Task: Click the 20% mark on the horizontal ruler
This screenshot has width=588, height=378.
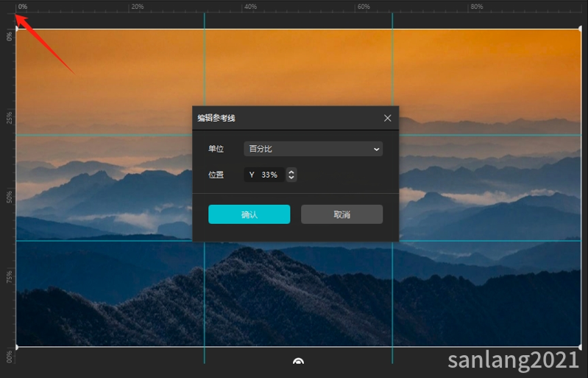Action: [137, 7]
